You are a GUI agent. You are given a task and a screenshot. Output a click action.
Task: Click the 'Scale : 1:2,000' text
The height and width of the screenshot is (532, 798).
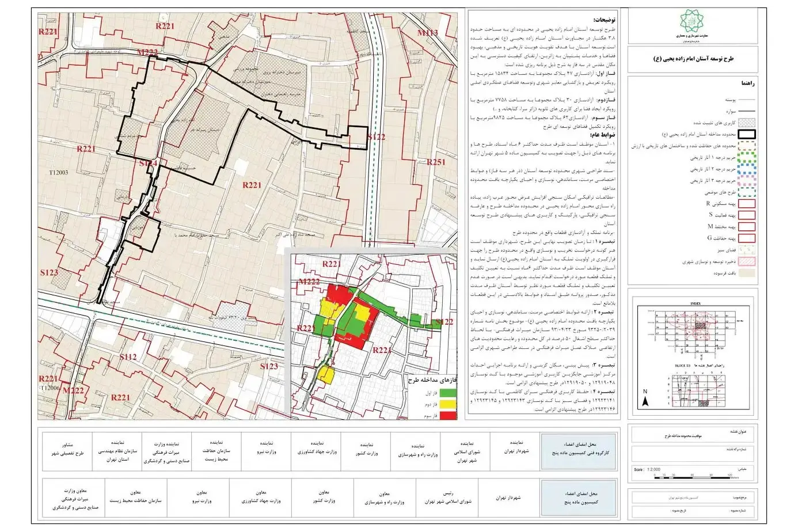pyautogui.click(x=647, y=469)
